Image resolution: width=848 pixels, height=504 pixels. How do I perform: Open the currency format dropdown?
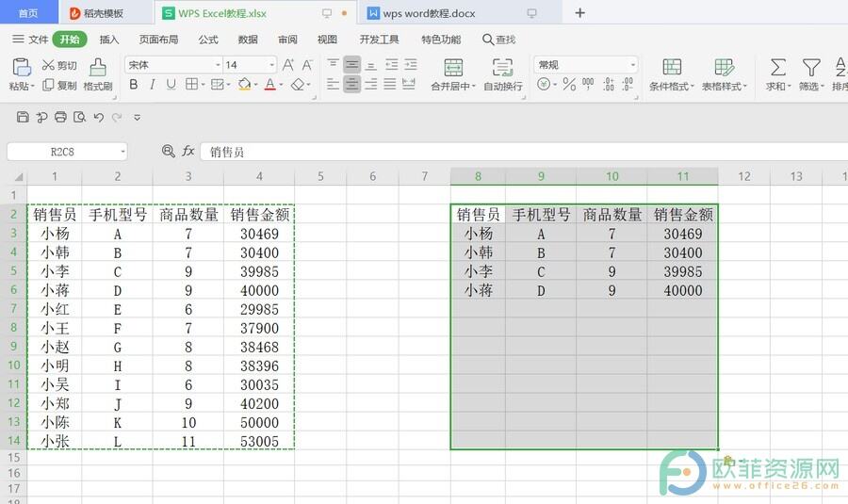point(555,85)
